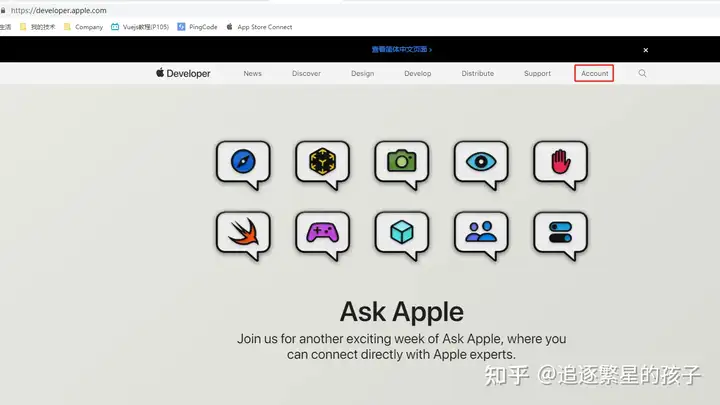
Task: Click the red raised hand bubble icon
Action: pyautogui.click(x=561, y=164)
